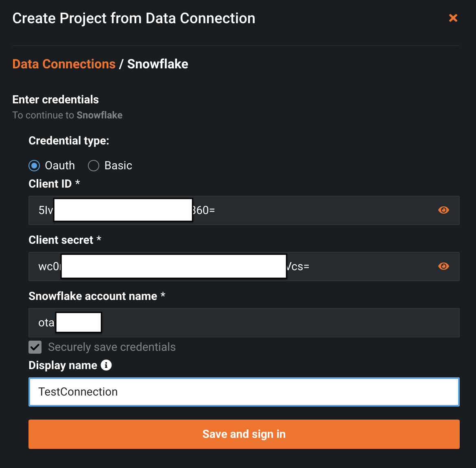Viewport: 476px width, 468px height.
Task: Click the Create Project from Data Connection title
Action: pyautogui.click(x=134, y=18)
